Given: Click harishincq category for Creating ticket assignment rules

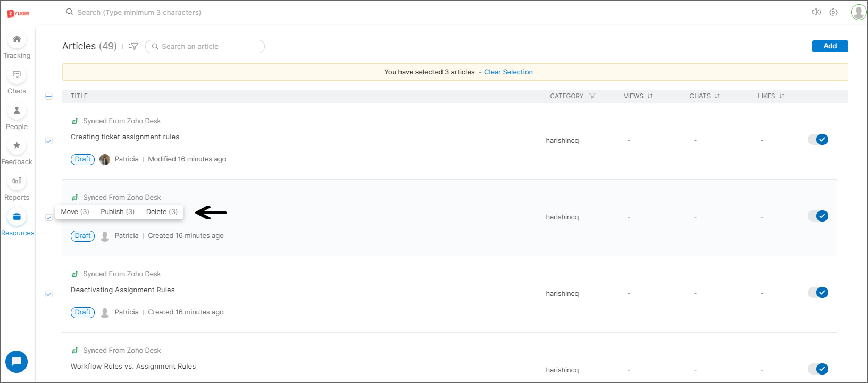Looking at the screenshot, I should click(x=562, y=141).
